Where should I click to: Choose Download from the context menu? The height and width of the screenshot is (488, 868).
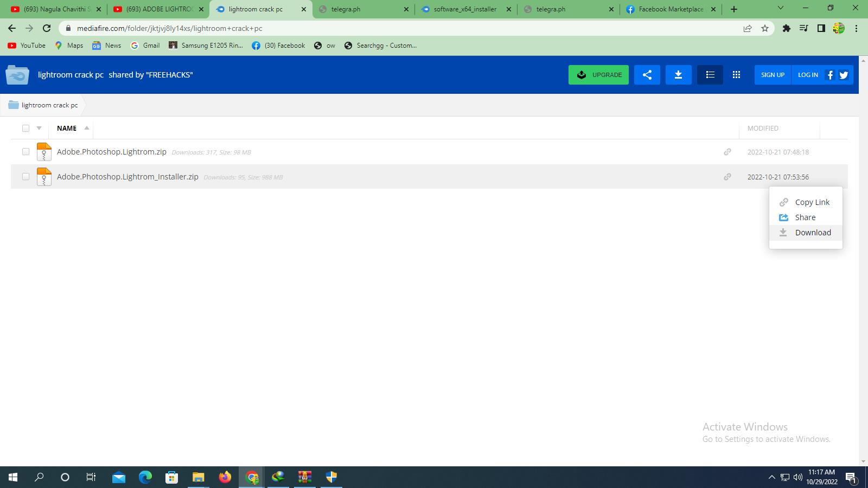tap(813, 233)
